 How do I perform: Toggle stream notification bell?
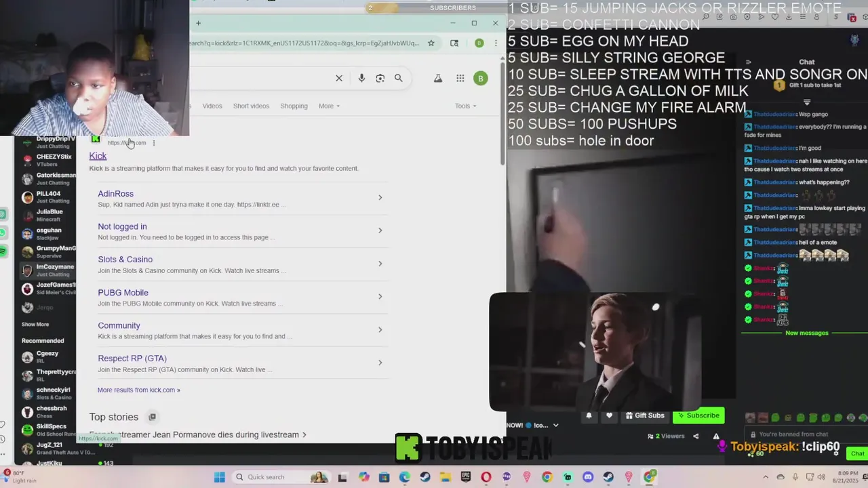pyautogui.click(x=589, y=415)
